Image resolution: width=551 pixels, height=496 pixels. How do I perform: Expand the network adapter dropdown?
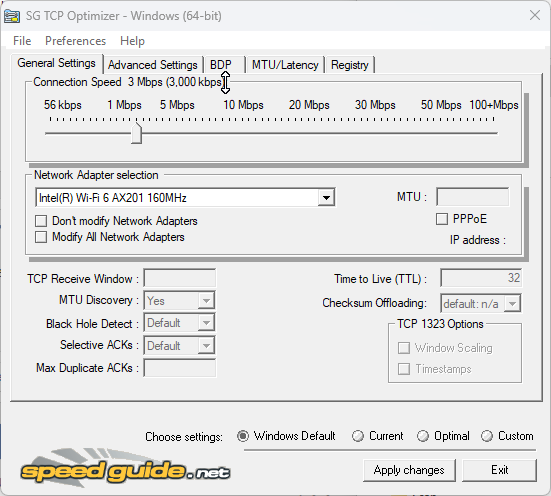(326, 198)
